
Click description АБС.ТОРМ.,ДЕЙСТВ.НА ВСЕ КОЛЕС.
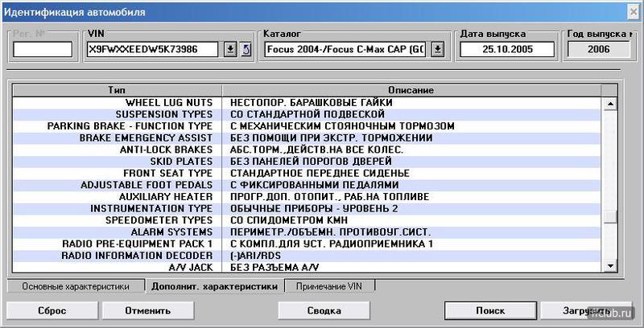point(316,150)
